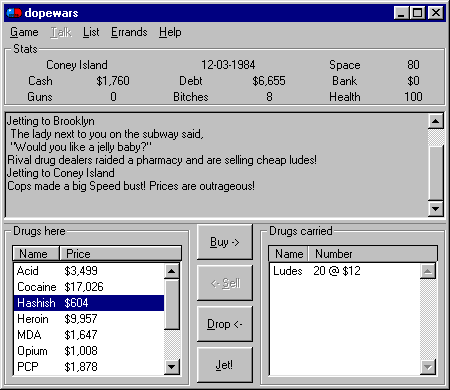Click the Debt value $6,655
Viewport: 450px width, 390px height.
coord(269,81)
